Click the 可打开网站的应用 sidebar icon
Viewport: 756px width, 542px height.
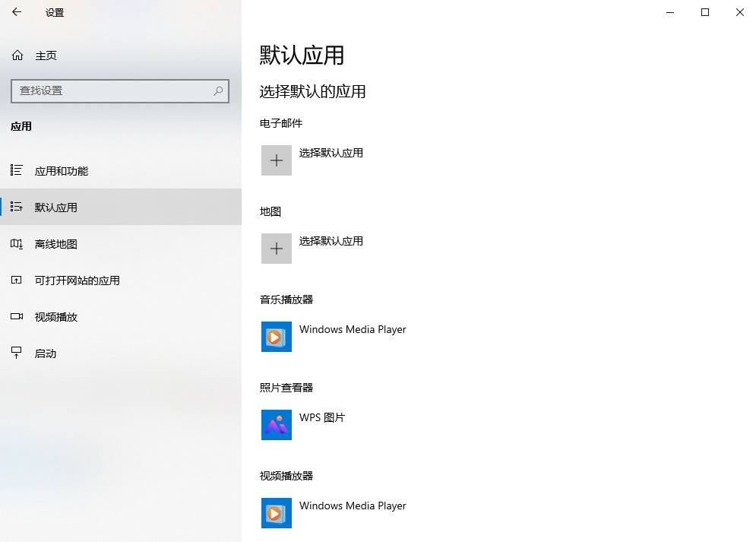point(16,280)
